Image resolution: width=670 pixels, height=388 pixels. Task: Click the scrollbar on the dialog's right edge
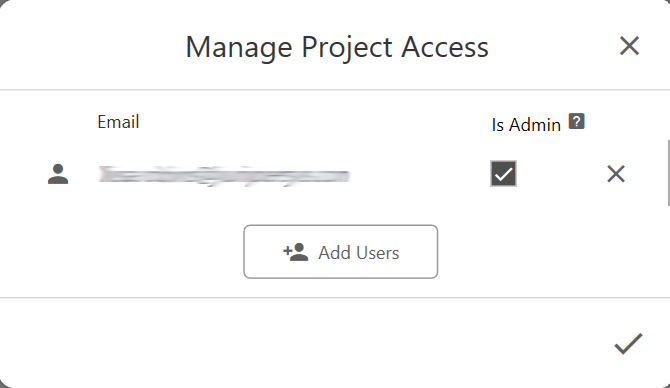(668, 173)
